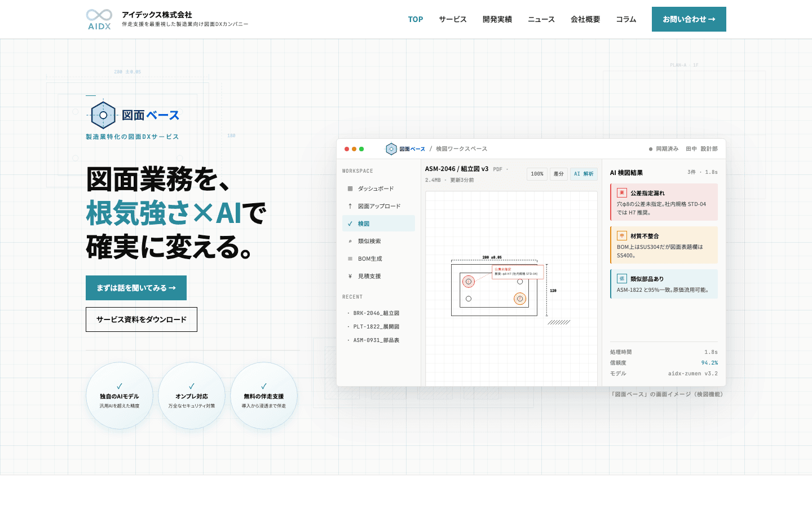Click the 検図ワークスペース breadcrumb text
The height and width of the screenshot is (508, 812).
461,149
